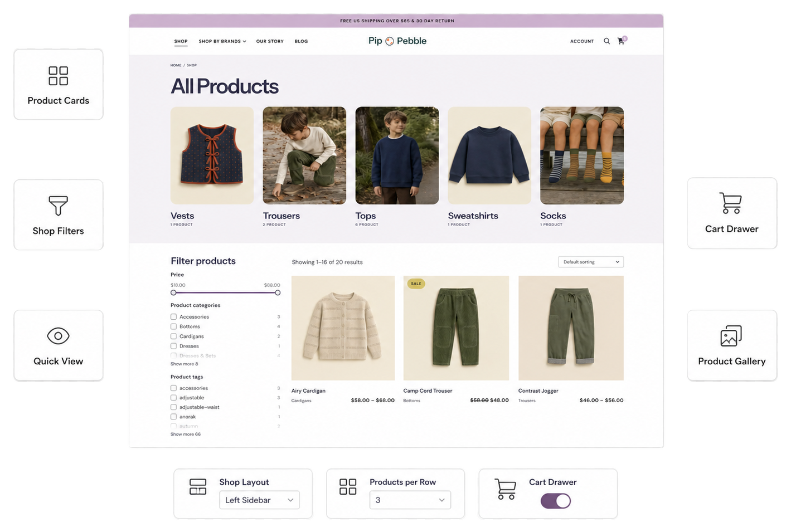Screen dimensions: 791x532
Task: Click the Camp Cord Trouser product title
Action: pyautogui.click(x=428, y=391)
